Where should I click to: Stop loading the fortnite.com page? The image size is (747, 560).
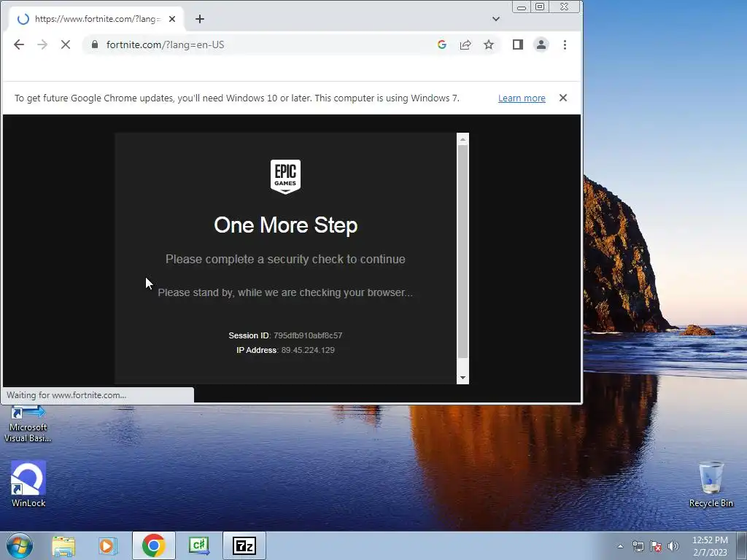pyautogui.click(x=66, y=44)
